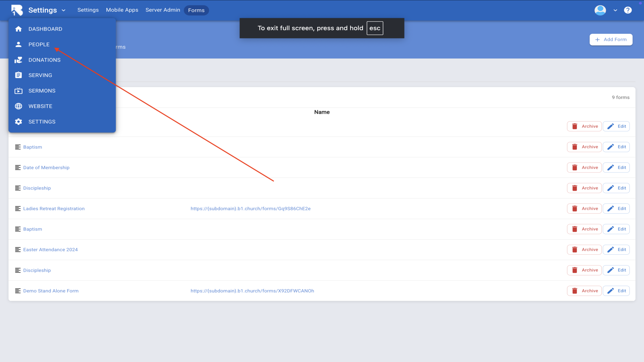Click the Sermons video icon
Screen dimensions: 644x362
(x=18, y=91)
